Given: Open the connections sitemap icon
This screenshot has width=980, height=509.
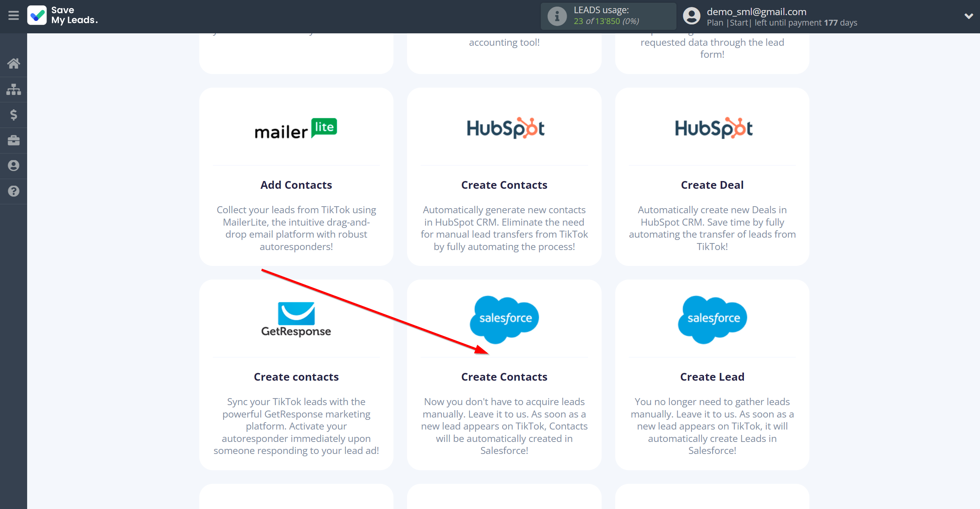Looking at the screenshot, I should coord(14,89).
